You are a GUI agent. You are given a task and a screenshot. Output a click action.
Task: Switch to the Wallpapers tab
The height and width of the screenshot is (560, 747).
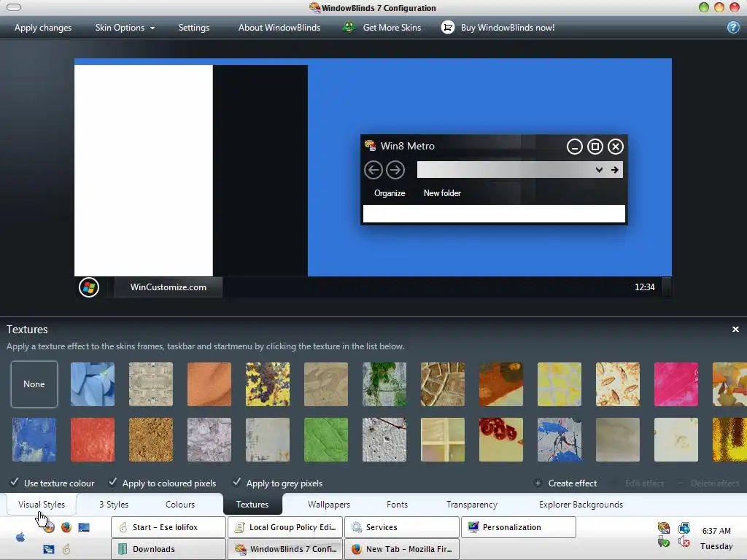[x=329, y=505]
